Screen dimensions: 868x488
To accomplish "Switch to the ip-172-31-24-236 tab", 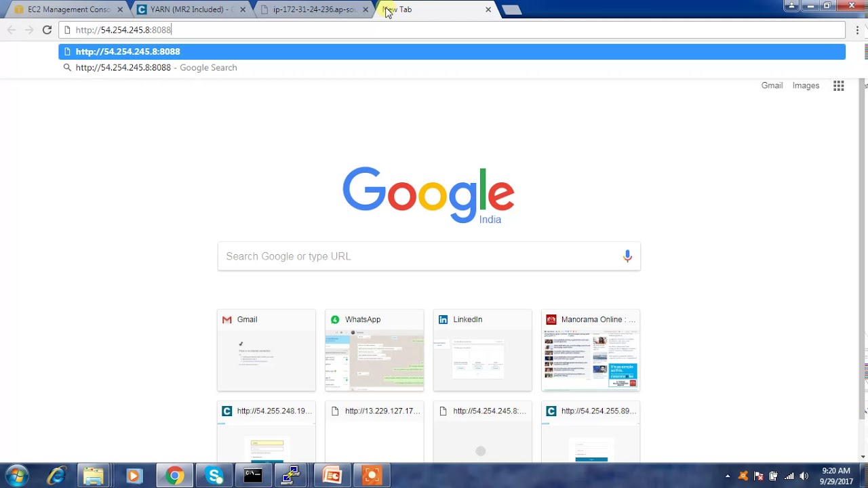I will pyautogui.click(x=313, y=9).
